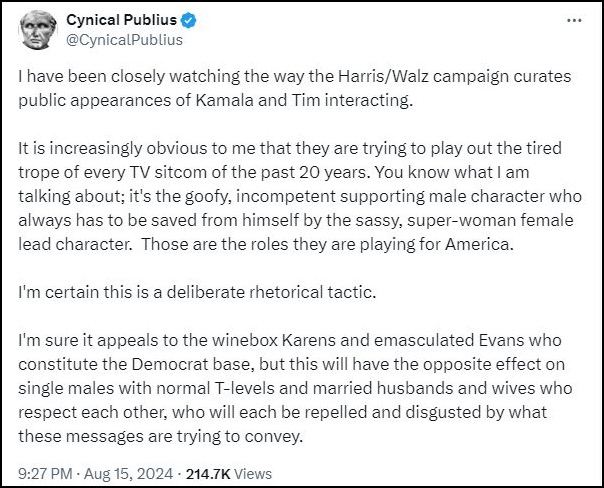Click the Democrat base phrase
Viewport: 604px width, 488px height.
click(193, 364)
